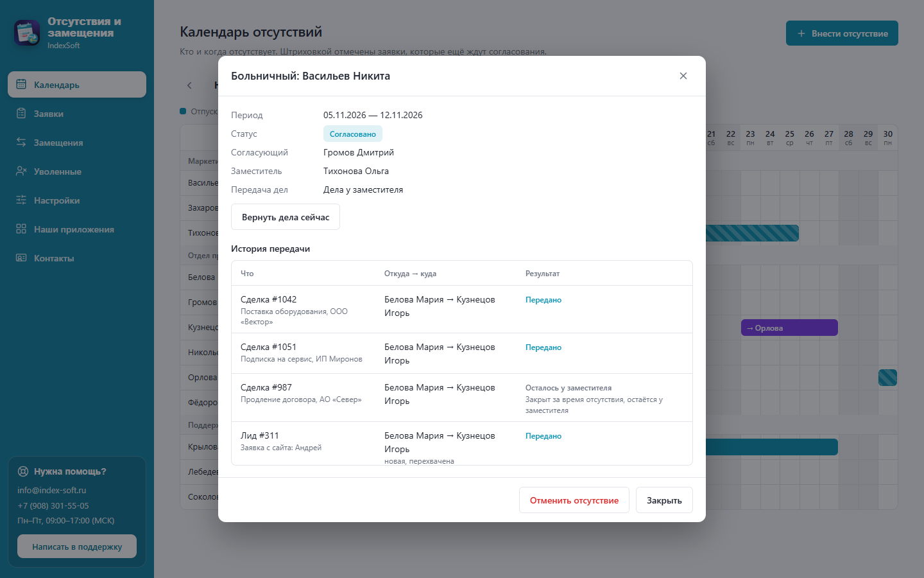Click the sliders icon beside Настройки
Image resolution: width=924 pixels, height=578 pixels.
point(21,200)
